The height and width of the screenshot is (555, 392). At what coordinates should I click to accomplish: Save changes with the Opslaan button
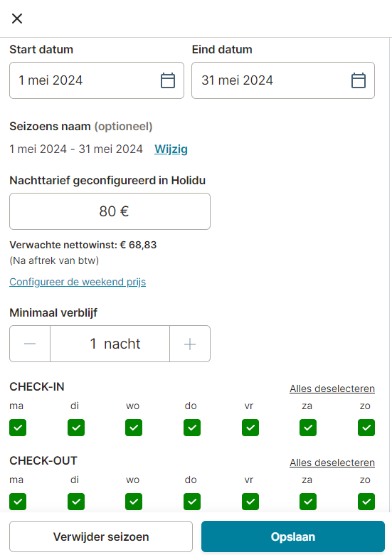pos(293,536)
